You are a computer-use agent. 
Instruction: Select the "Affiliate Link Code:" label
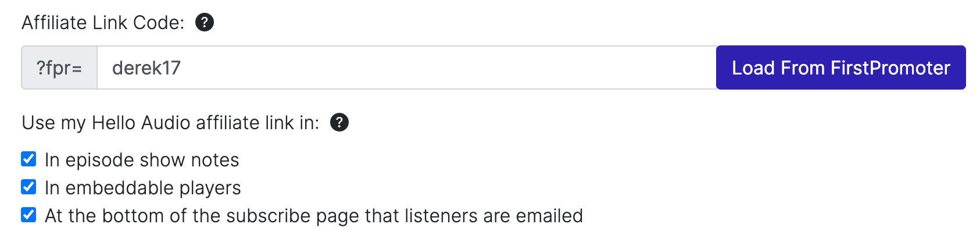[103, 23]
